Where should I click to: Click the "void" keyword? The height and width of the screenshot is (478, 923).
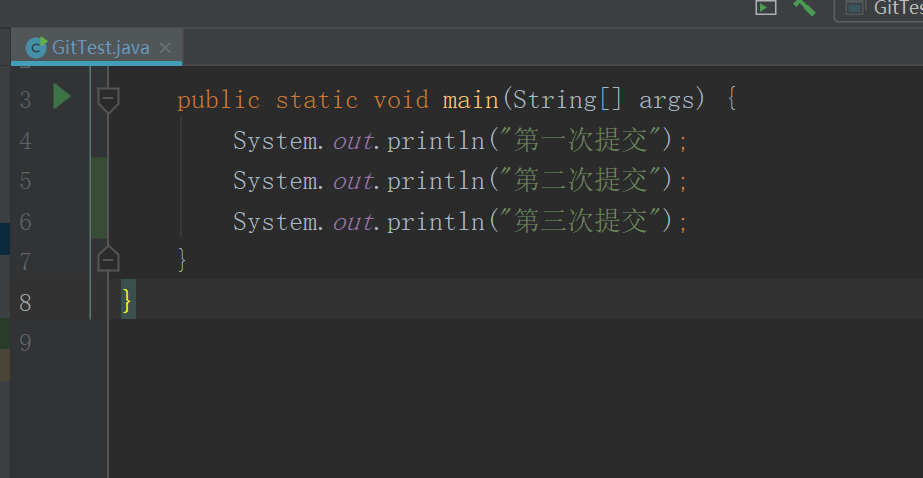coord(401,101)
